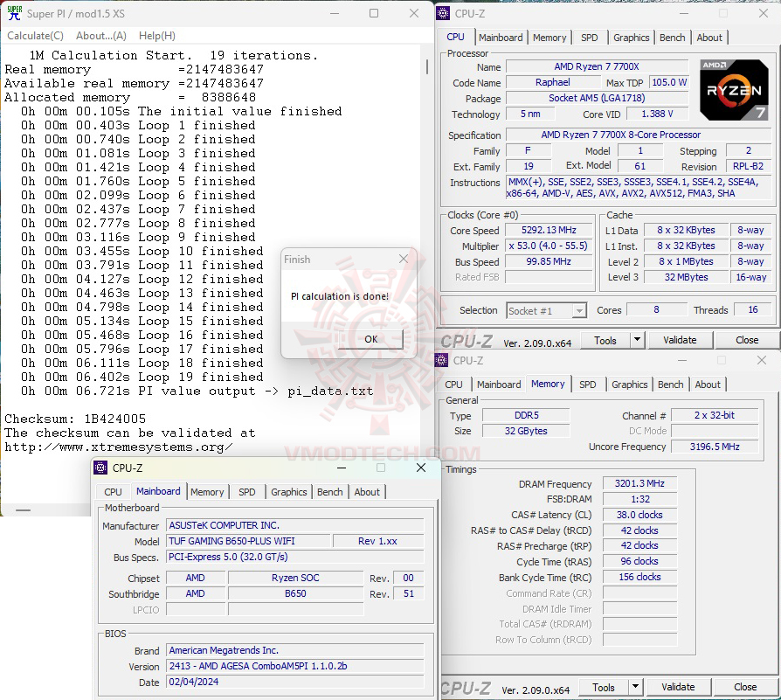Click the memory Size 32 GBytes value
The height and width of the screenshot is (700, 781).
[526, 431]
